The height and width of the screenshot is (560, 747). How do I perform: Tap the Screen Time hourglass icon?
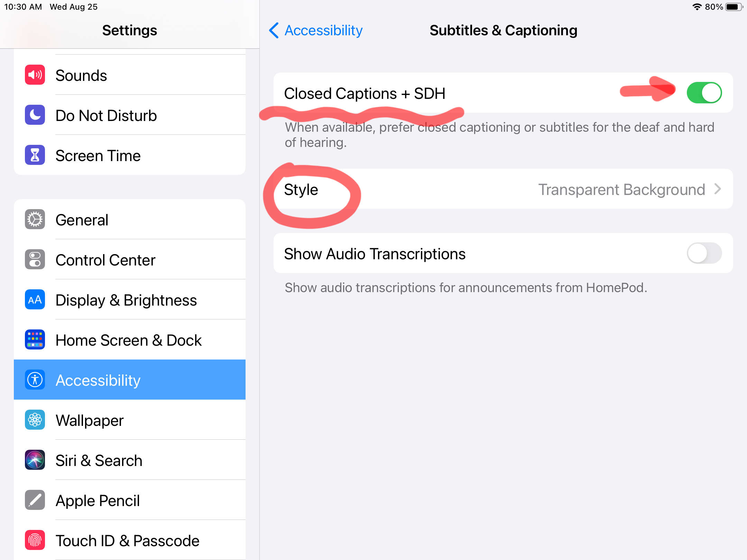coord(35,155)
